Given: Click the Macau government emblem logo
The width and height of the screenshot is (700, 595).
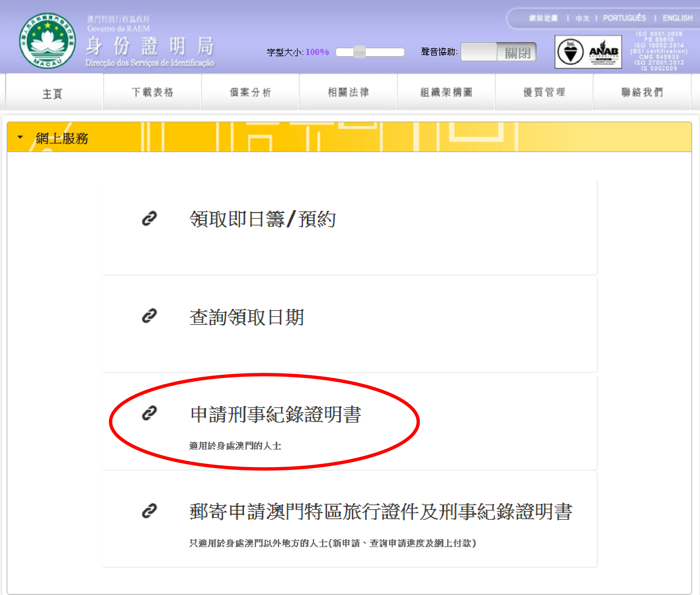Looking at the screenshot, I should point(47,41).
